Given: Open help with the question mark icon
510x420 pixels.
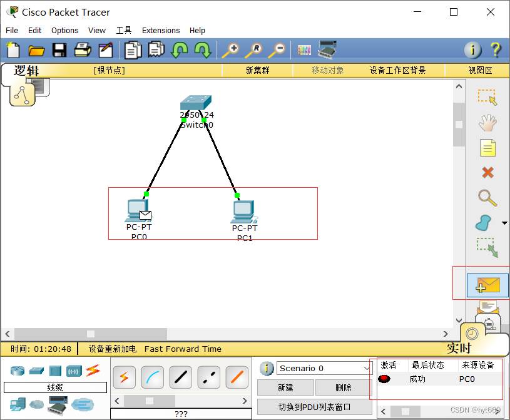Looking at the screenshot, I should [496, 50].
